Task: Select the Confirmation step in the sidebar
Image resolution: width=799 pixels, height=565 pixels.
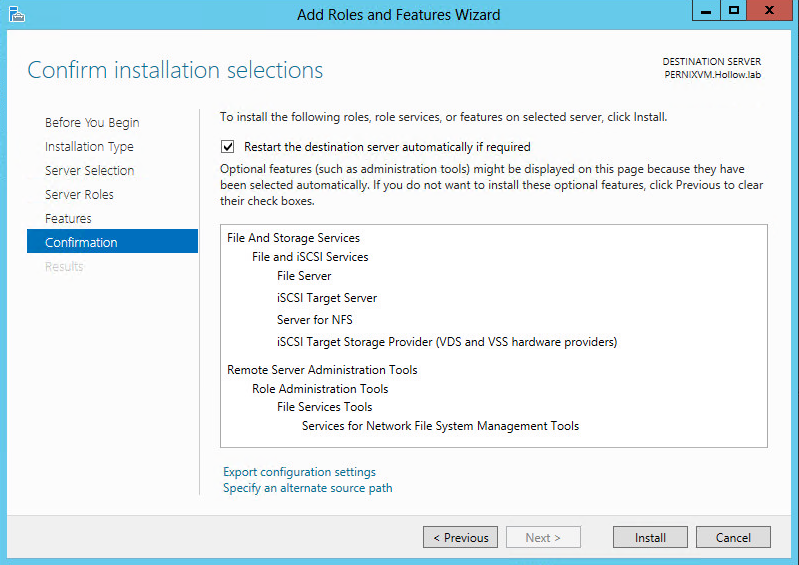Action: point(81,242)
